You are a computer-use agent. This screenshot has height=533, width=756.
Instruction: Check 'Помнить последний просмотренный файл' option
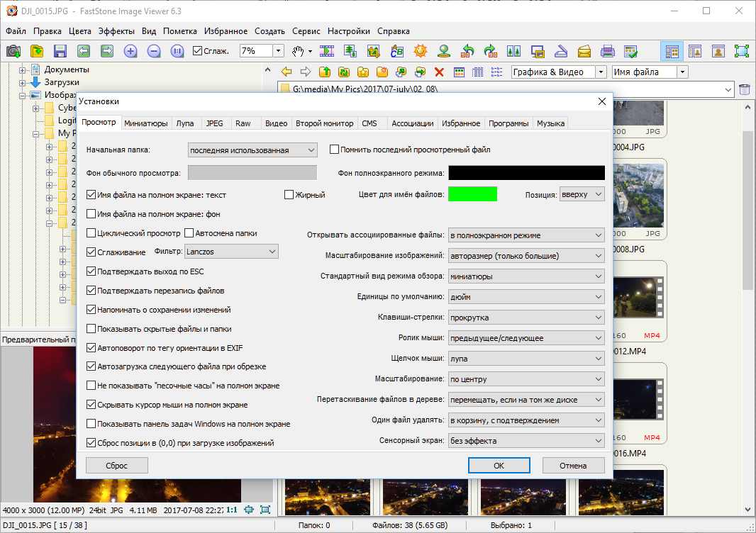tap(335, 150)
